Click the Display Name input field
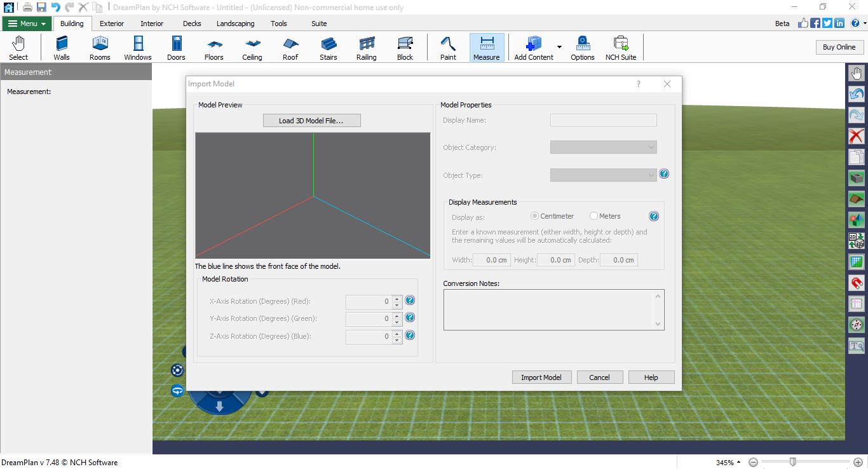This screenshot has height=469, width=868. pos(604,120)
